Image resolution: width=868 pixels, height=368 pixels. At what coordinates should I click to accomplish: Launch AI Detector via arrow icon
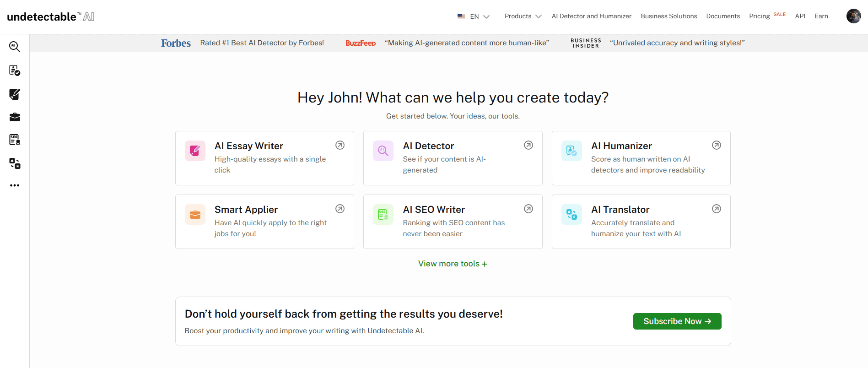pyautogui.click(x=528, y=145)
